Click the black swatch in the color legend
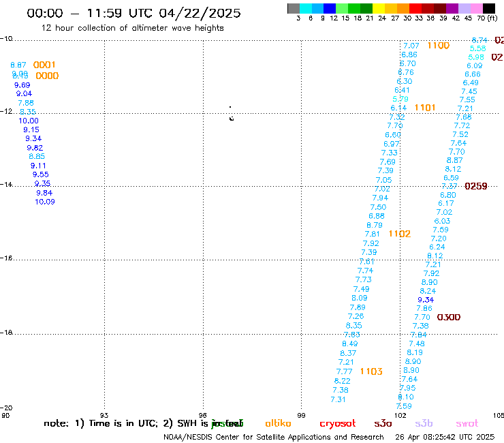Image resolution: width=504 pixels, height=443 pixels. coord(488,8)
